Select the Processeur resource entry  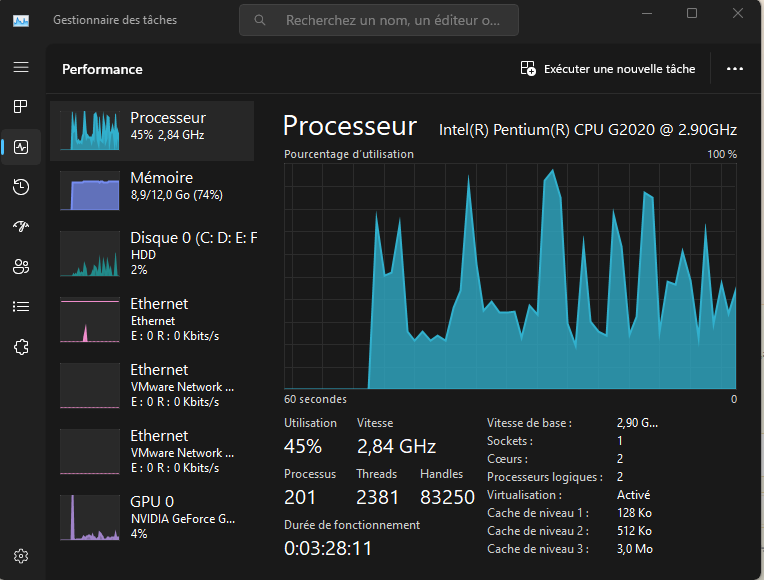(x=152, y=131)
